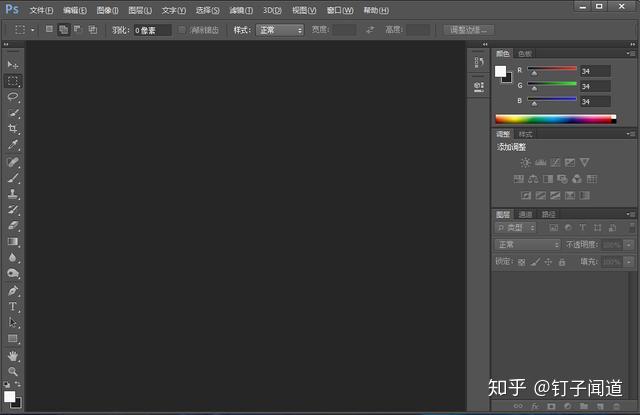Enable Add to Selection mode

pos(63,29)
